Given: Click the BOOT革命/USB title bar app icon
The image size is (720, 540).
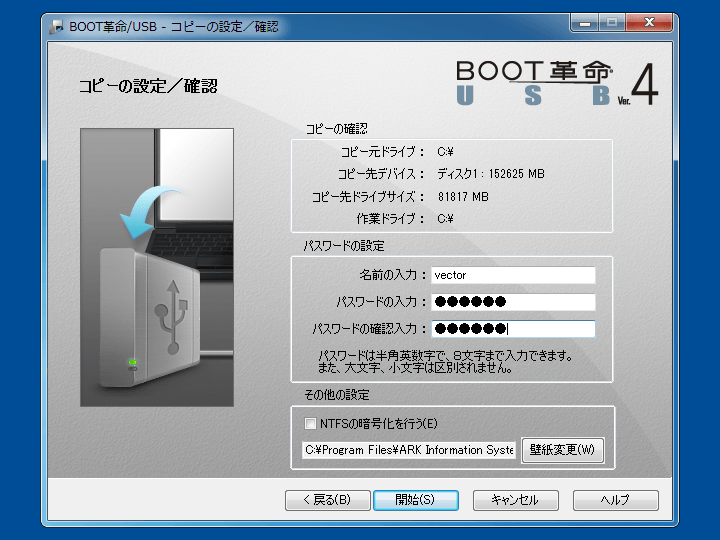Looking at the screenshot, I should click(x=57, y=27).
